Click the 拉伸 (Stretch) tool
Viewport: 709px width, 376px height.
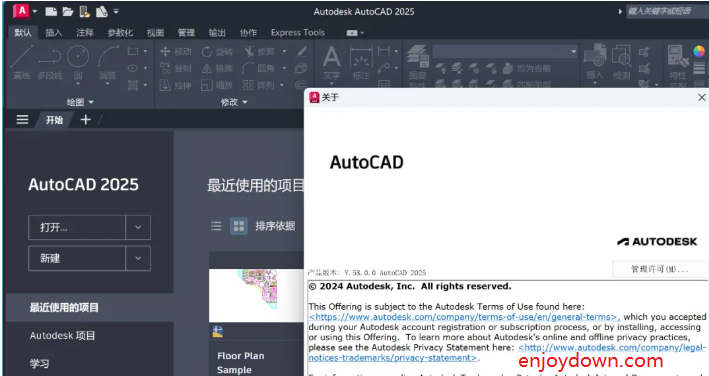pyautogui.click(x=176, y=85)
